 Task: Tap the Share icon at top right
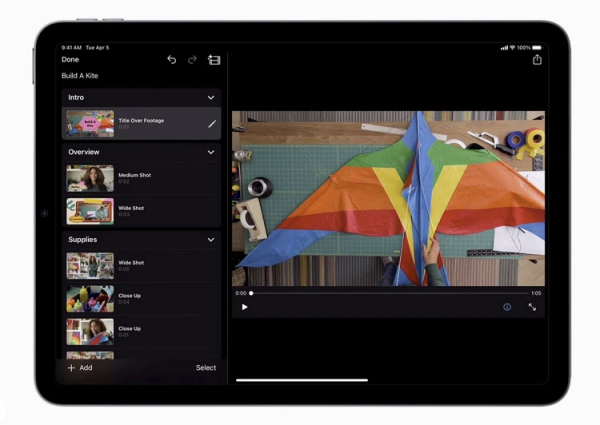[x=537, y=60]
